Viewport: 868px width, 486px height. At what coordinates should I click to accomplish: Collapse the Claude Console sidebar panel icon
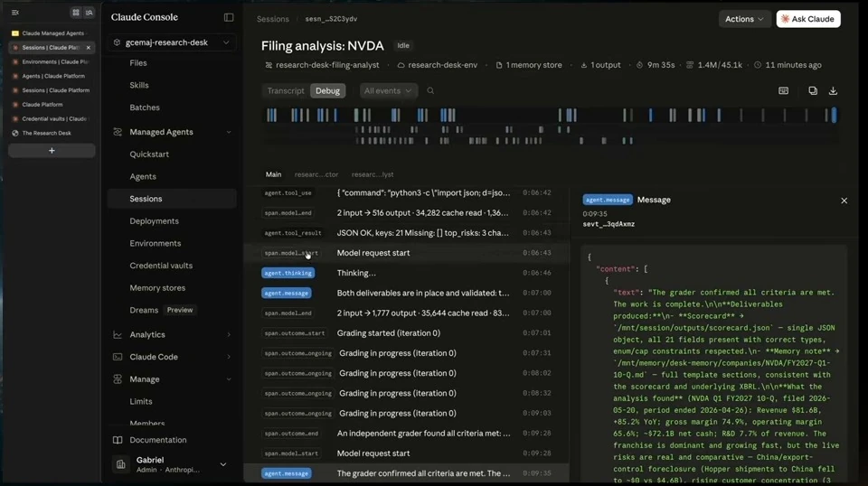pos(229,17)
